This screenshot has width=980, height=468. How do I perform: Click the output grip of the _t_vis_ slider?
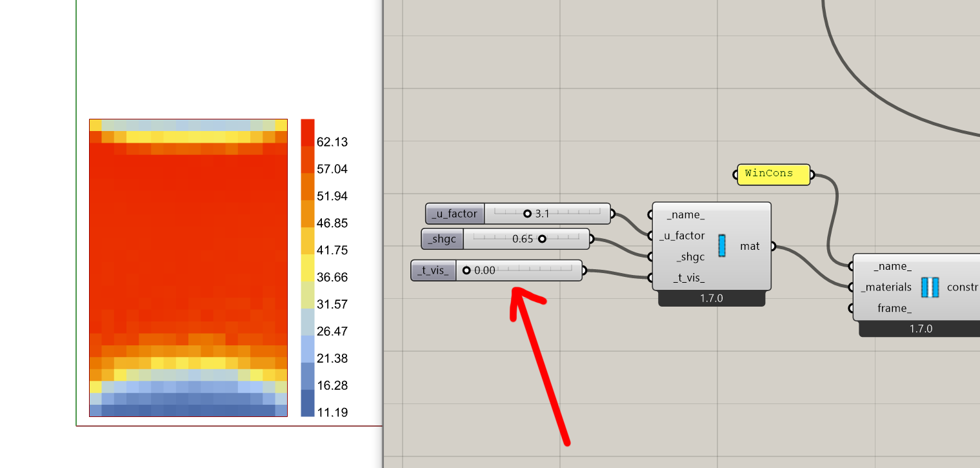584,270
